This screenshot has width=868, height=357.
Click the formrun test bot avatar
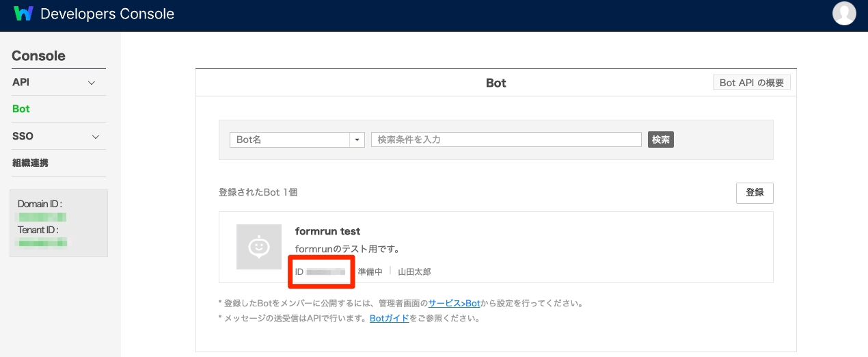click(259, 247)
